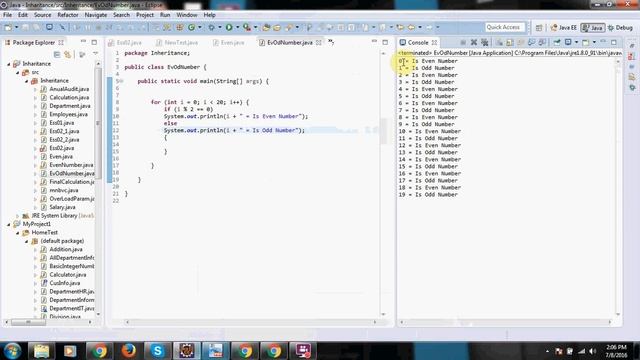Click the Last Edit Location icon
The height and width of the screenshot is (360, 640).
click(400, 27)
